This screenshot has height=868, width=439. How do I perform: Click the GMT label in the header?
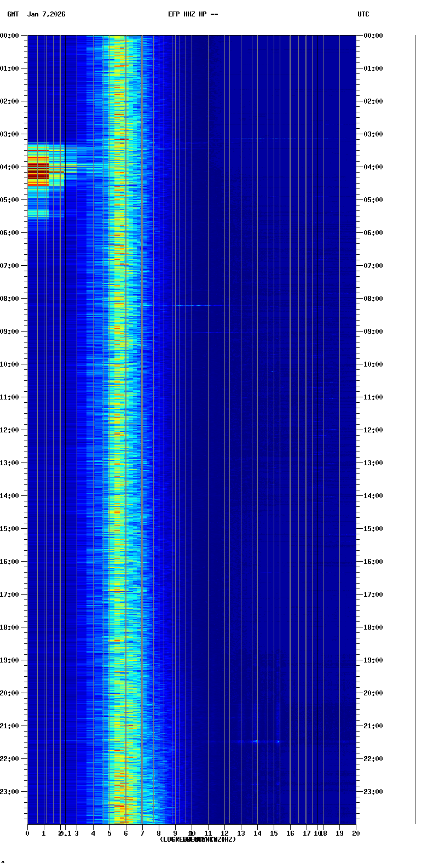point(13,14)
